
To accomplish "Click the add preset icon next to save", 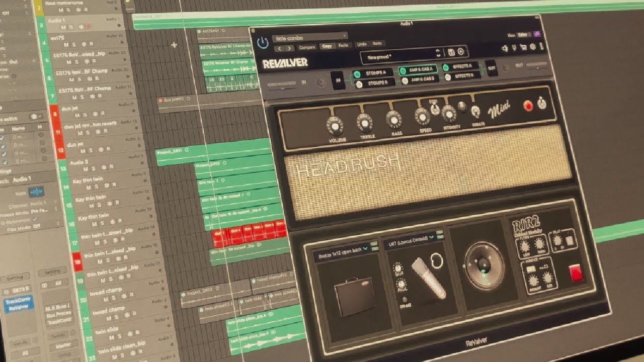I will 460,52.
